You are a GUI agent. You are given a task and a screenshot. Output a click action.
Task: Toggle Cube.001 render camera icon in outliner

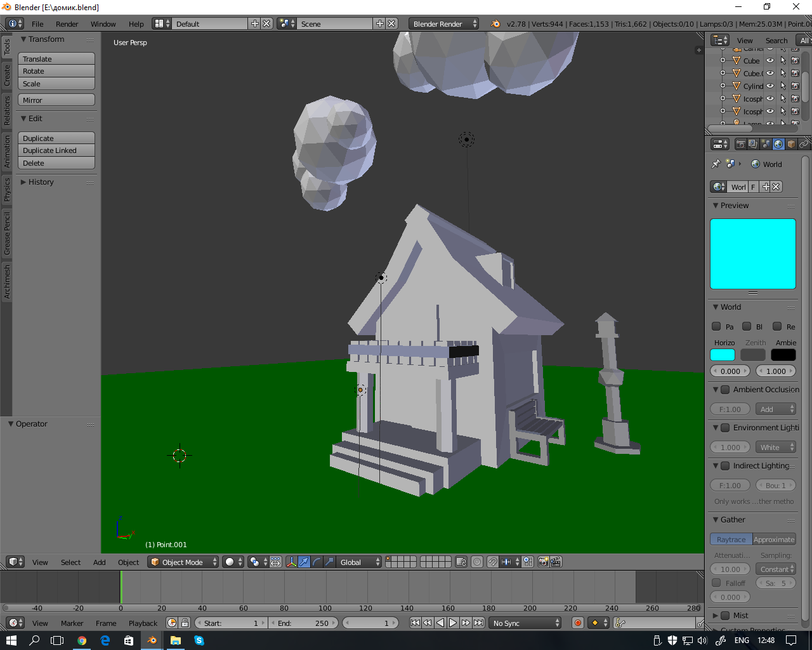coord(796,73)
